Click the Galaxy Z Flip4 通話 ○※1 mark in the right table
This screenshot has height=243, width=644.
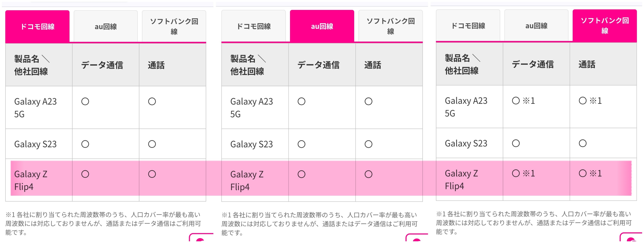coord(590,173)
